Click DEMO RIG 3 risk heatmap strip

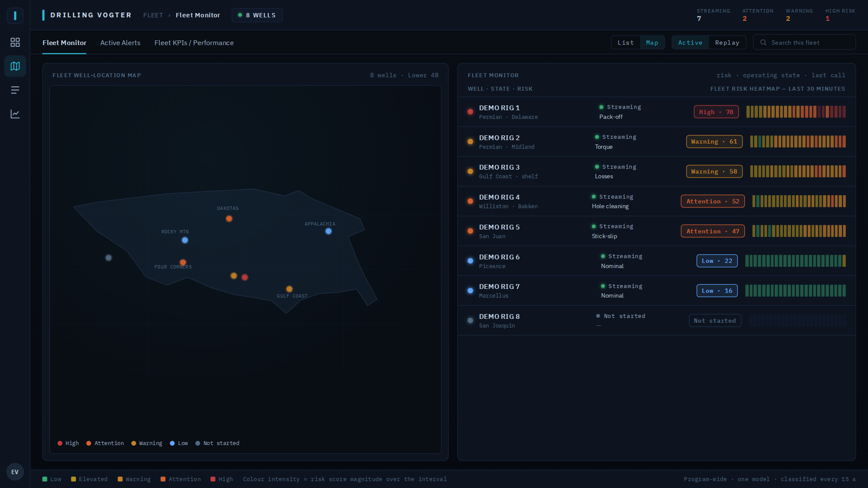[798, 171]
